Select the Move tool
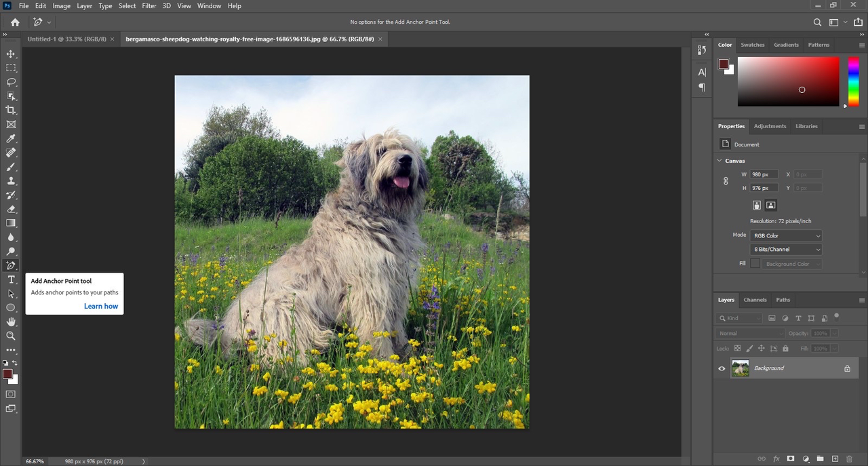This screenshot has width=868, height=466. pos(11,54)
